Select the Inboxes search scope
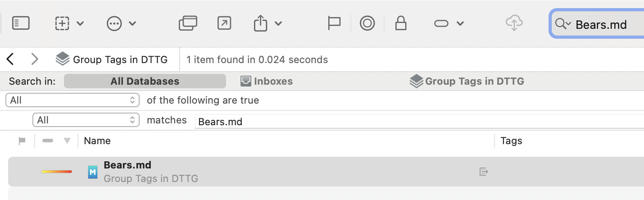Viewport: 644px width, 200px height. [267, 82]
